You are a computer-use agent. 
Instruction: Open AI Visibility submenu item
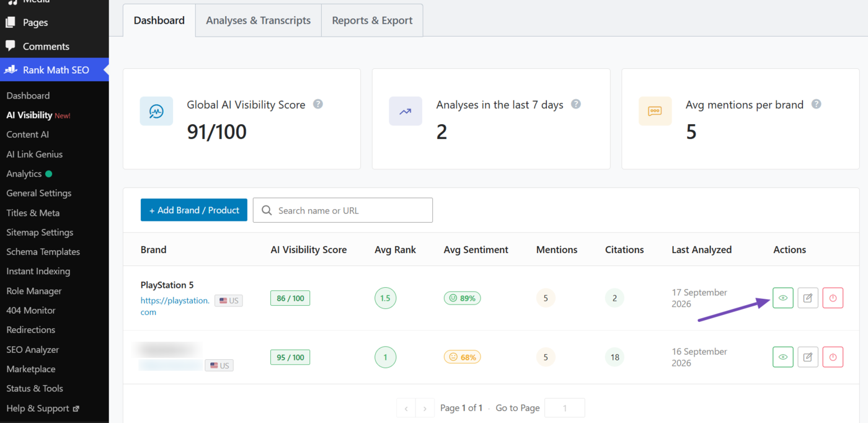click(x=29, y=115)
